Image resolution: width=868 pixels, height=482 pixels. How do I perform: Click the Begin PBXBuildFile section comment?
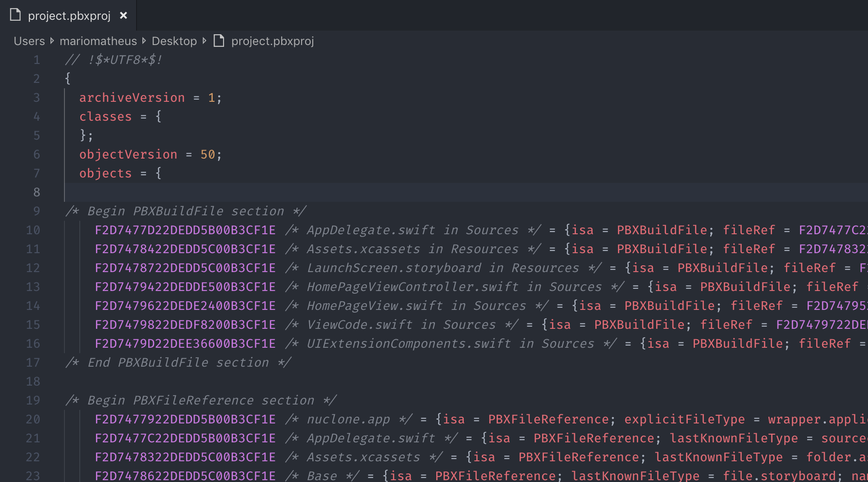coord(186,211)
